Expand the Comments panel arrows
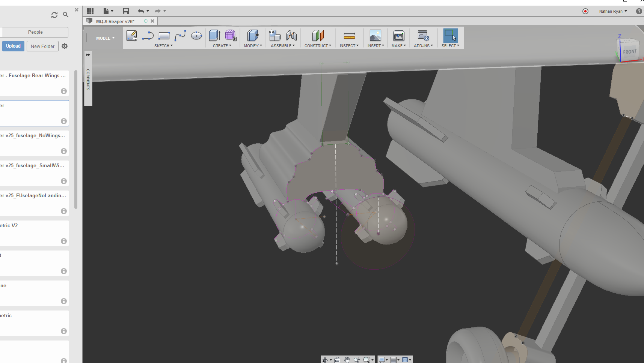The height and width of the screenshot is (363, 644). [x=88, y=55]
